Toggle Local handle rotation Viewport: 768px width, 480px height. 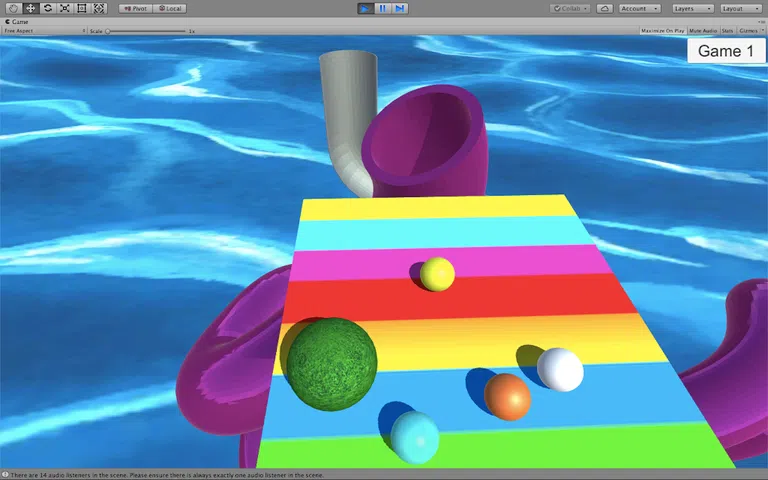click(x=170, y=8)
